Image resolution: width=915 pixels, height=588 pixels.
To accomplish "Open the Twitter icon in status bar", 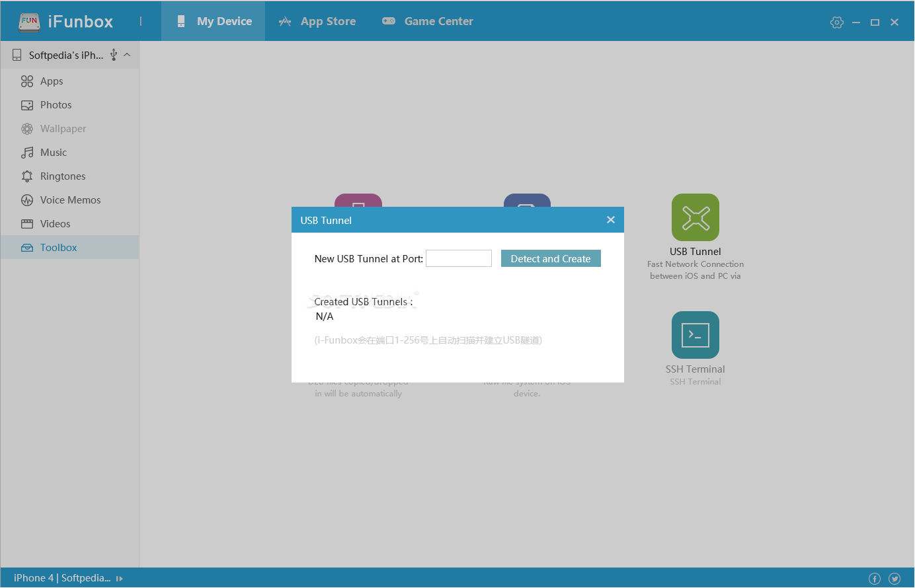I will click(895, 579).
